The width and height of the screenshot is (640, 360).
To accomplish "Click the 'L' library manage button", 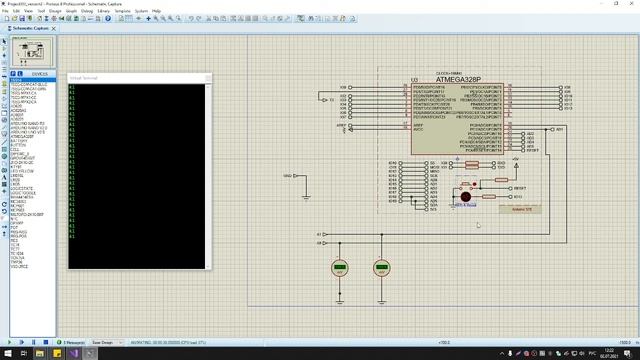I will coord(20,74).
